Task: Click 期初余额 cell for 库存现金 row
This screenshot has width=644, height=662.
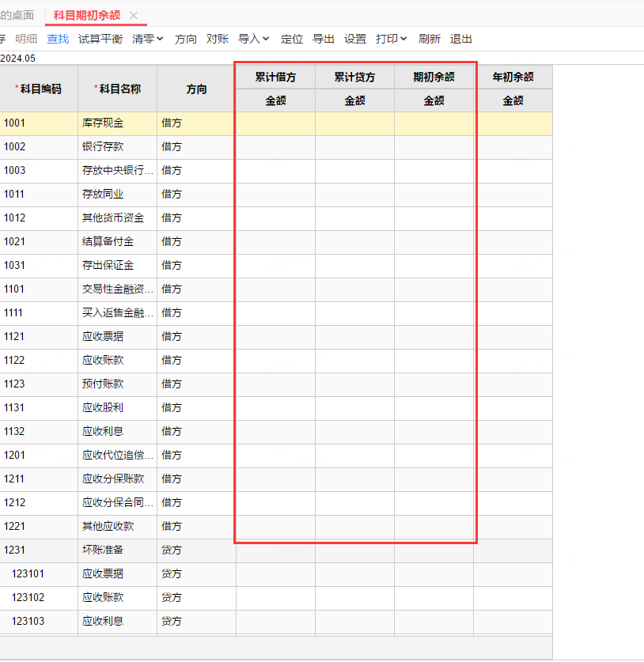Action: pyautogui.click(x=434, y=123)
